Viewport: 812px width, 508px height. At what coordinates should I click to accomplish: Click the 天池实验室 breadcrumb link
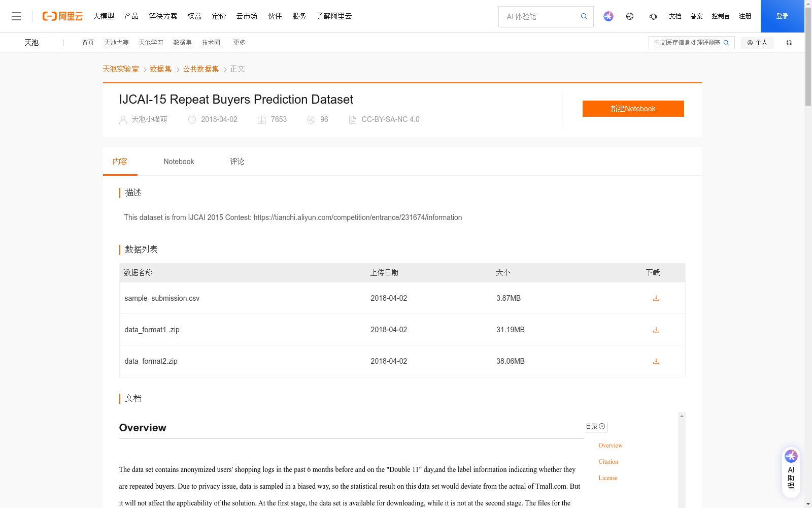click(x=121, y=69)
